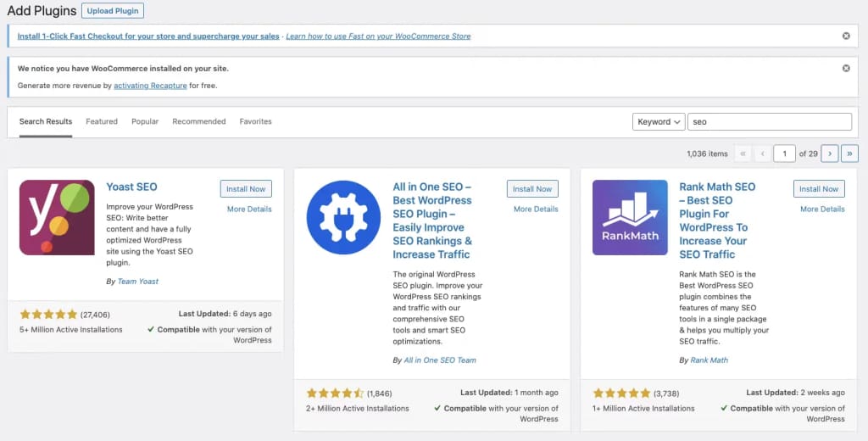
Task: Switch to the Popular tab
Action: pos(145,121)
